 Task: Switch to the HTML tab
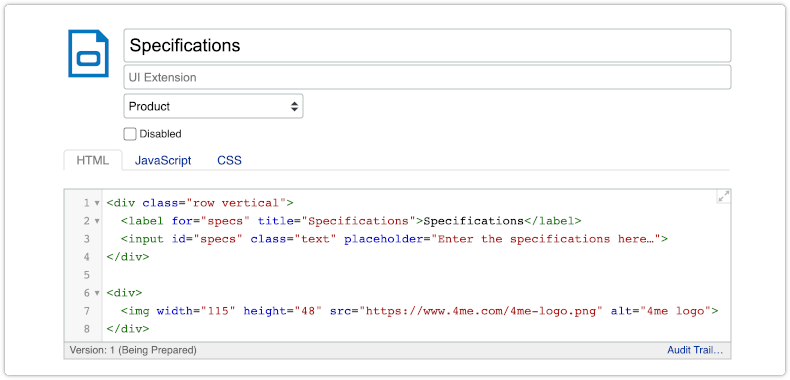[93, 161]
